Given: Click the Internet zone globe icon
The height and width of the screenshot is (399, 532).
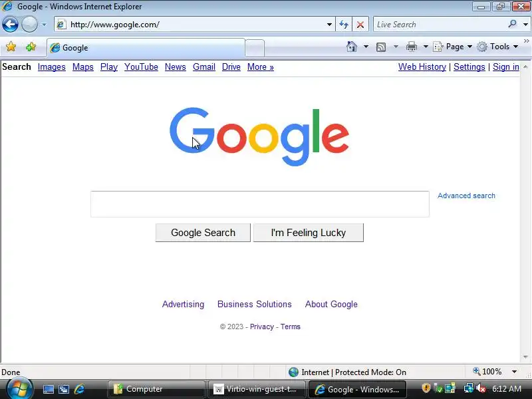Looking at the screenshot, I should [x=293, y=372].
